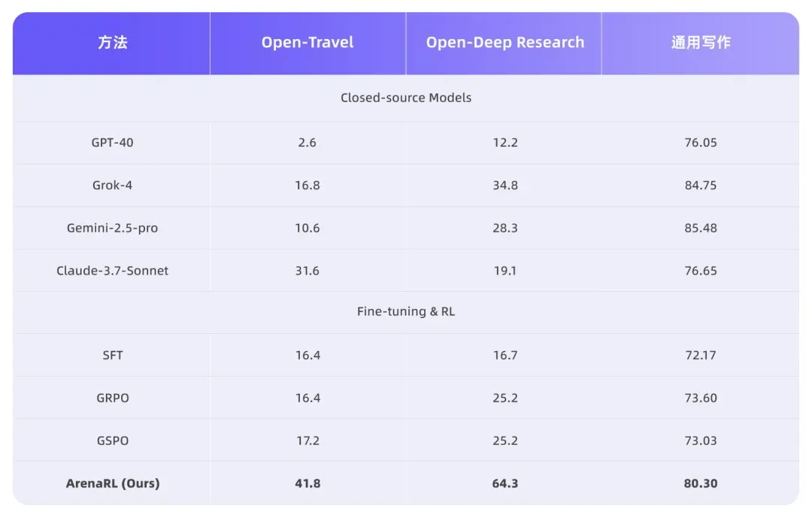Select the SFT row label
Screen dimensions: 812x518
click(112, 355)
